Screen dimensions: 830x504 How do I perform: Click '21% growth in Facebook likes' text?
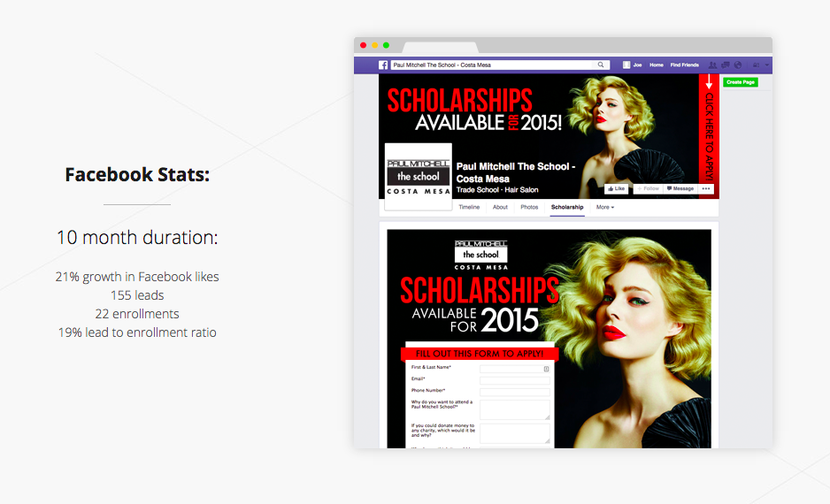pos(137,277)
